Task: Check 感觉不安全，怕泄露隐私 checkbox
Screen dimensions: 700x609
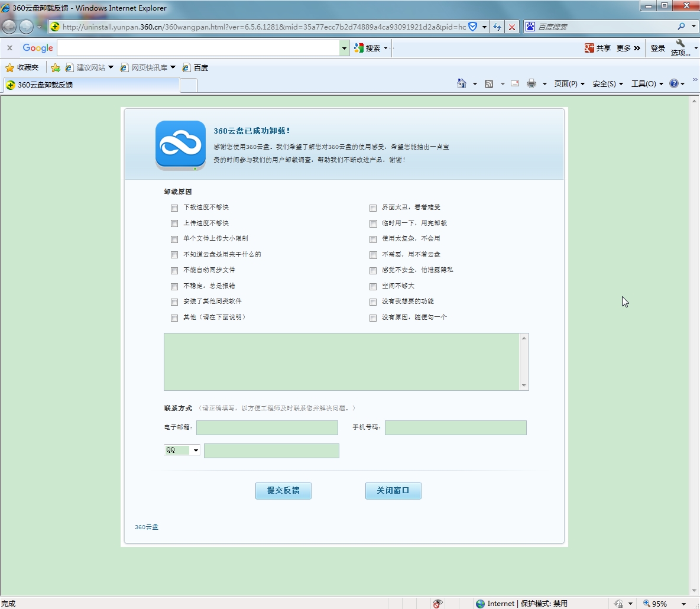Action: click(x=373, y=271)
